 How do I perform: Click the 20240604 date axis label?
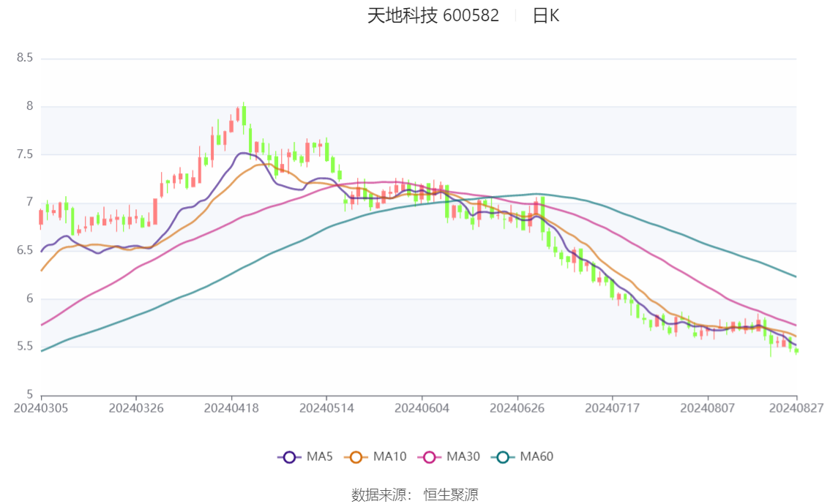point(422,409)
